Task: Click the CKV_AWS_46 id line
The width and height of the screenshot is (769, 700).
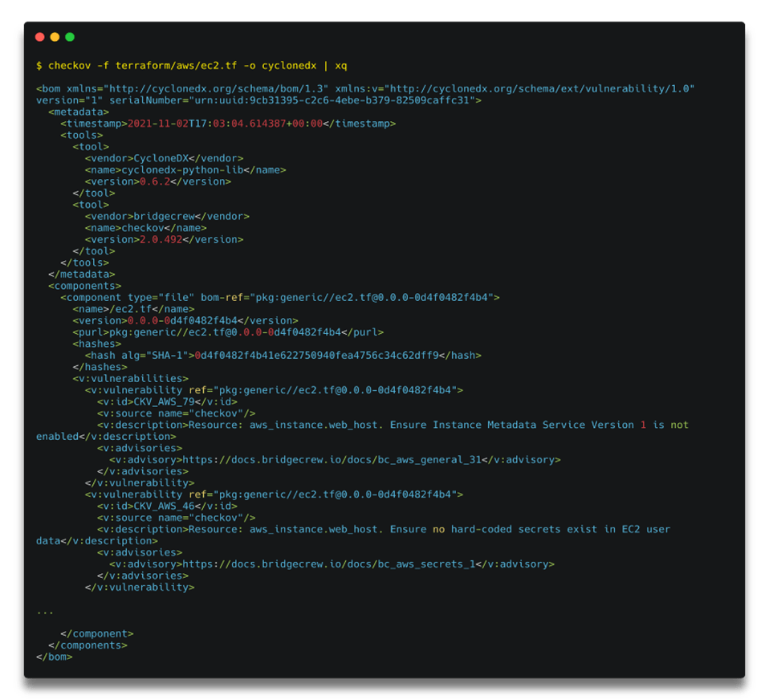Action: pos(167,507)
